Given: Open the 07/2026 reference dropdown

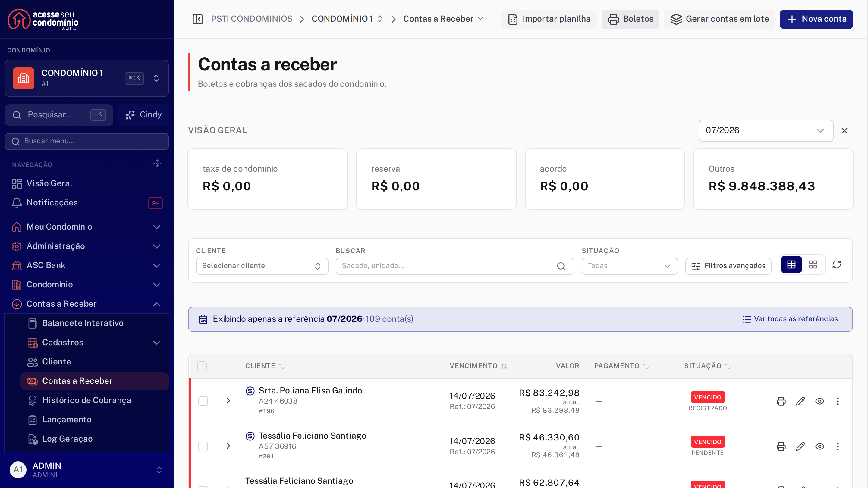Looking at the screenshot, I should coord(766,131).
